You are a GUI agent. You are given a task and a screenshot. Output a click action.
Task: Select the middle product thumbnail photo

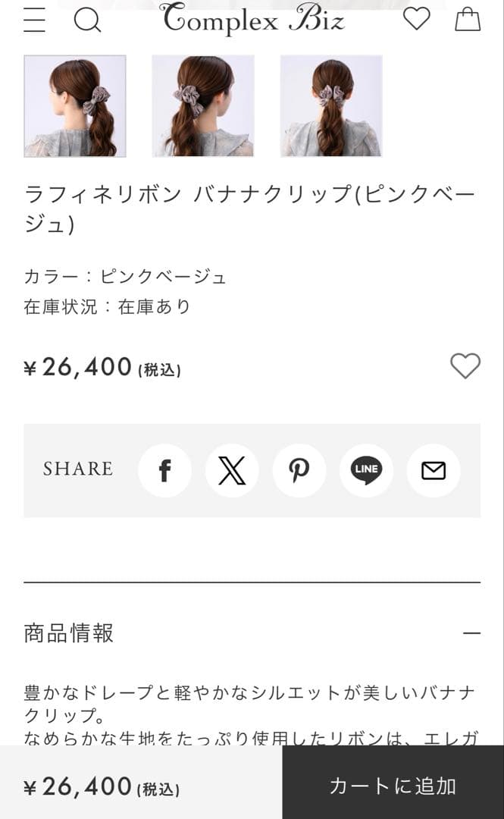(x=202, y=105)
